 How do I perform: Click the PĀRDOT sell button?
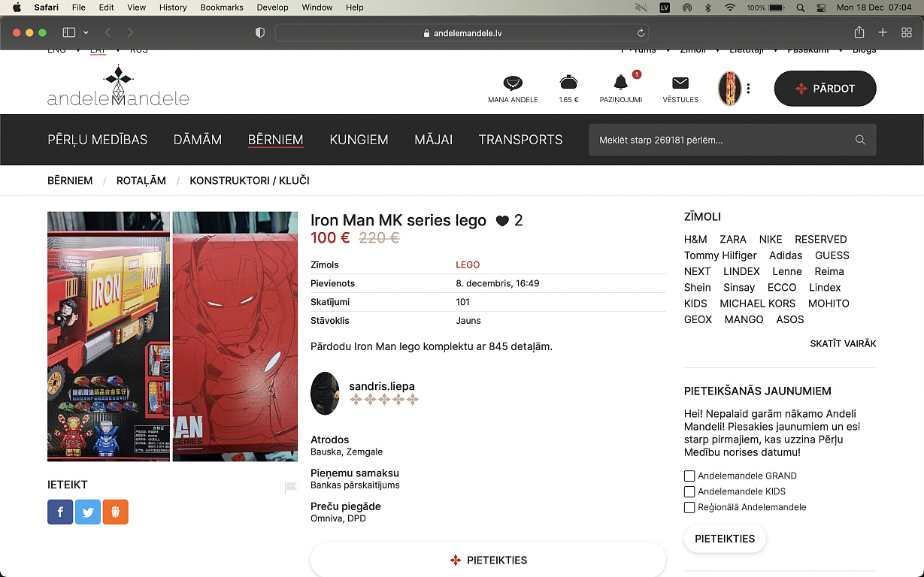(x=825, y=89)
